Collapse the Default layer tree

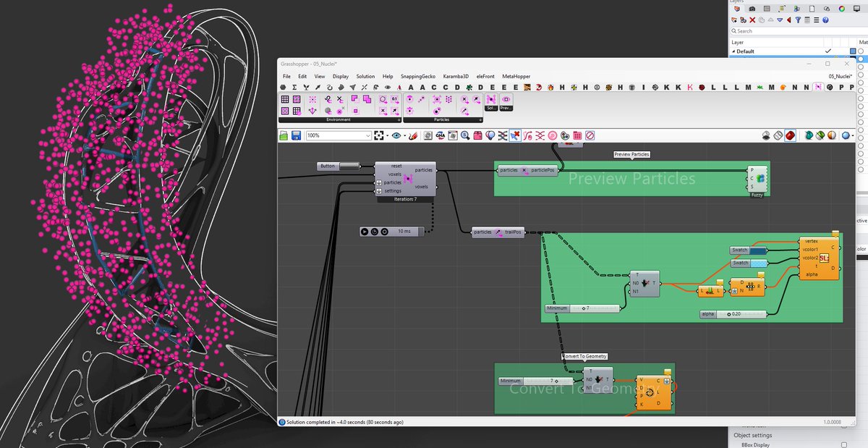point(734,50)
